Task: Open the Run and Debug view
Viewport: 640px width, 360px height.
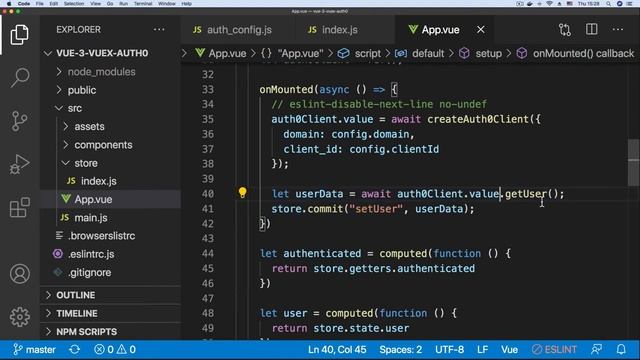Action: pos(19,164)
